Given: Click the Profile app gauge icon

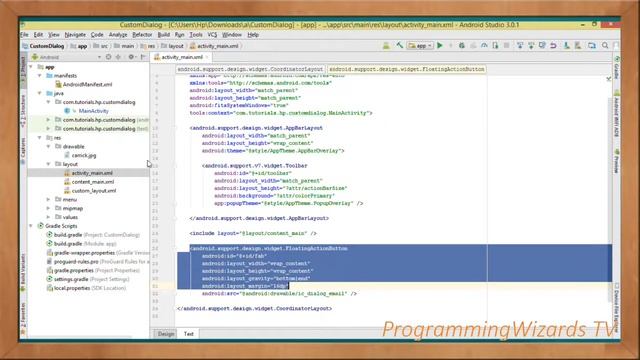Looking at the screenshot, I should pyautogui.click(x=484, y=46).
